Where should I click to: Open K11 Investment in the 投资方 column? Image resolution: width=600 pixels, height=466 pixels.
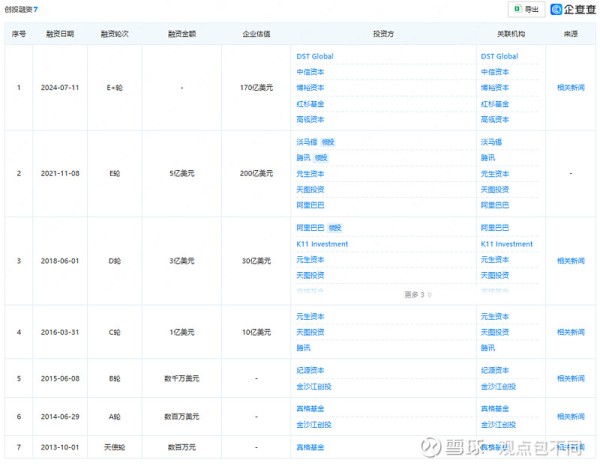pyautogui.click(x=322, y=244)
